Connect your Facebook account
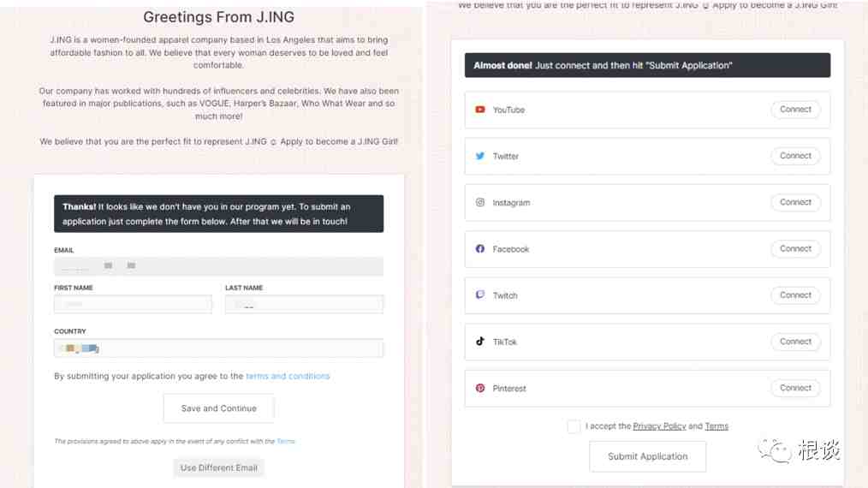Screen dimensions: 868x488 click(x=795, y=248)
